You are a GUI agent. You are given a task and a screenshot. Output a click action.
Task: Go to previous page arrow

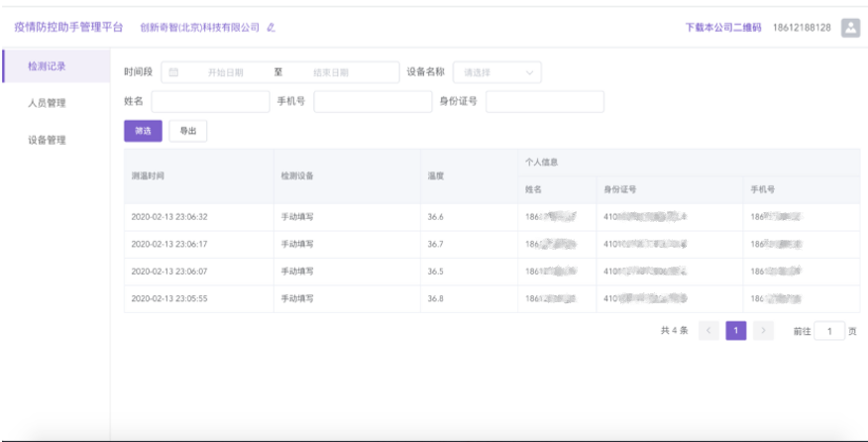[708, 331]
